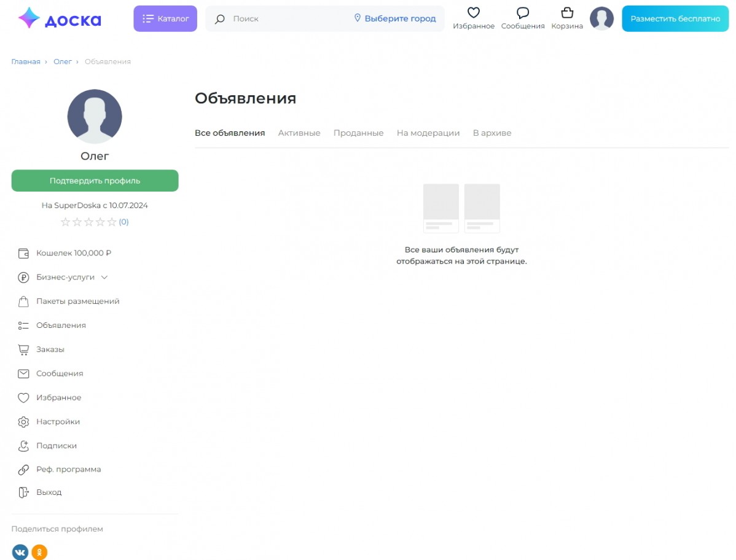
Task: Log out using the Выход item
Action: coord(49,492)
